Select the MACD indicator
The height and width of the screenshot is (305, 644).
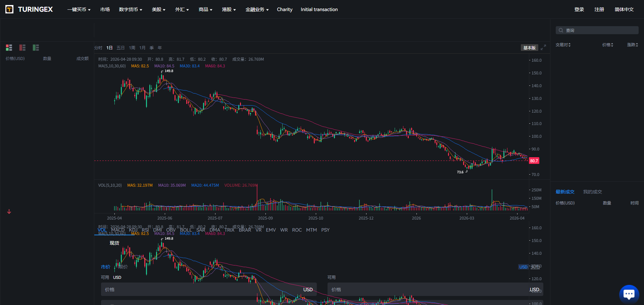point(118,230)
